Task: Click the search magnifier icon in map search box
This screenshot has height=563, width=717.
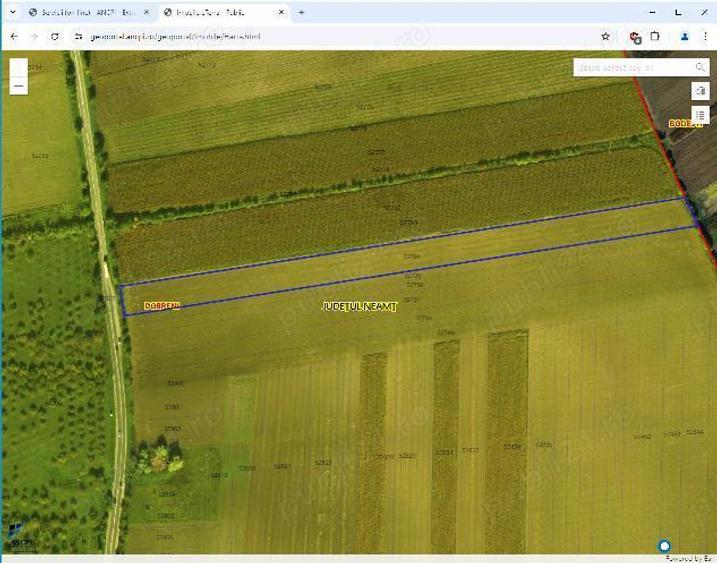Action: [x=700, y=67]
